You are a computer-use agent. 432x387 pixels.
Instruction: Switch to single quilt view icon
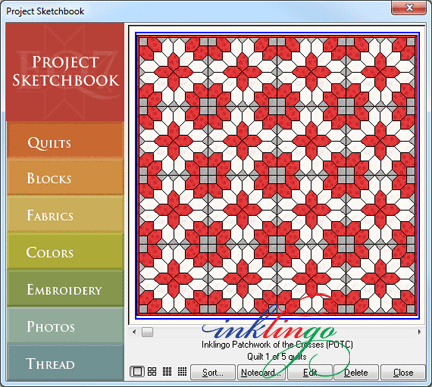[x=137, y=372]
